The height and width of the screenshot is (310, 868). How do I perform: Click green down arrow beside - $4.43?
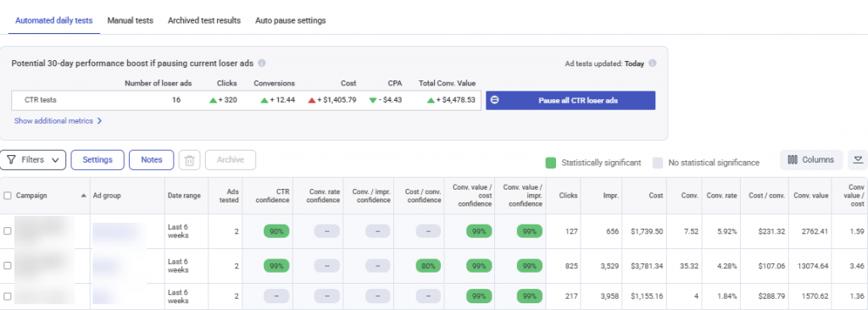click(373, 100)
